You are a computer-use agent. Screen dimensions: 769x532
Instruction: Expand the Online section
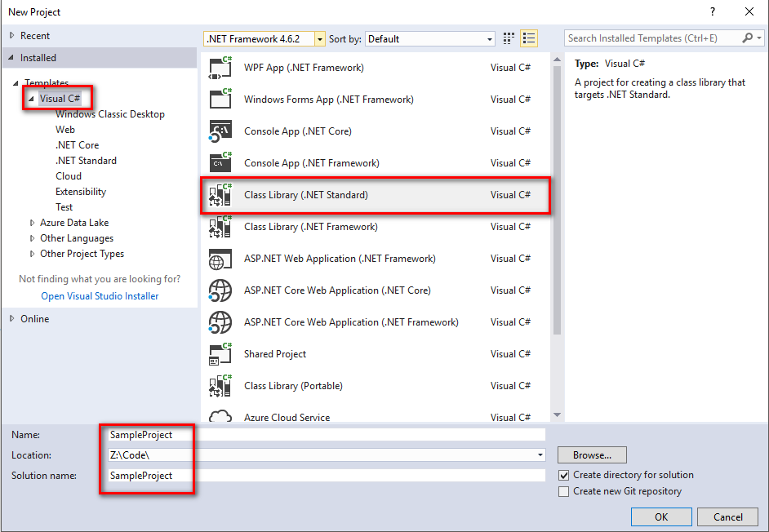(12, 319)
